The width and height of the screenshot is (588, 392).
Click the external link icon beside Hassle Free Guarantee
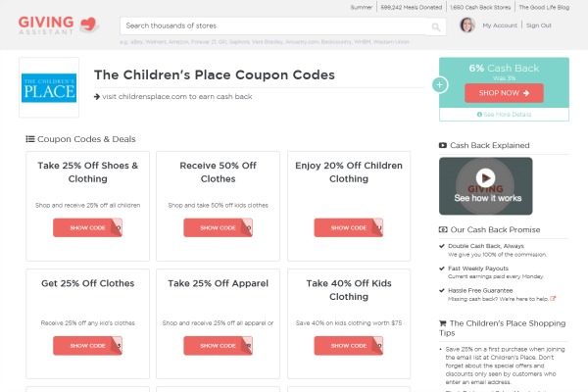[553, 299]
